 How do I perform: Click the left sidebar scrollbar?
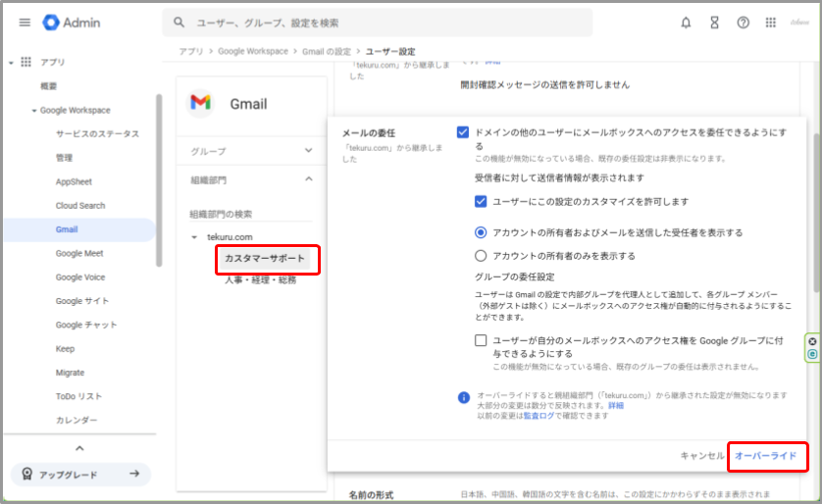click(159, 180)
